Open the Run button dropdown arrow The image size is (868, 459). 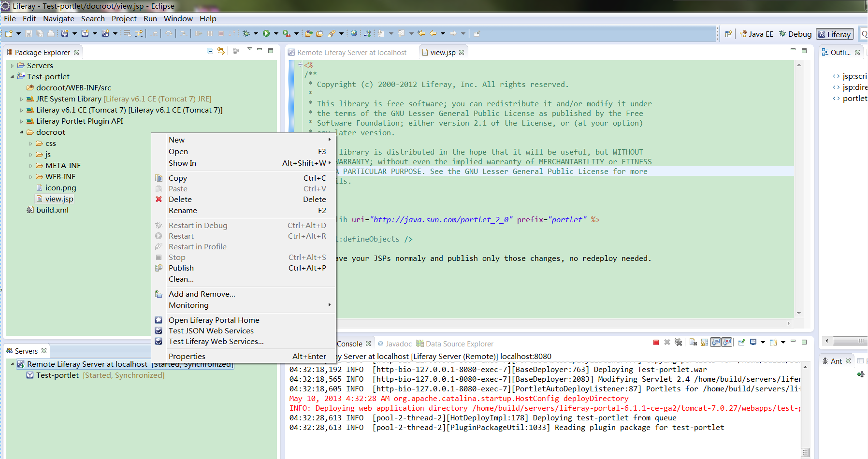click(x=276, y=33)
